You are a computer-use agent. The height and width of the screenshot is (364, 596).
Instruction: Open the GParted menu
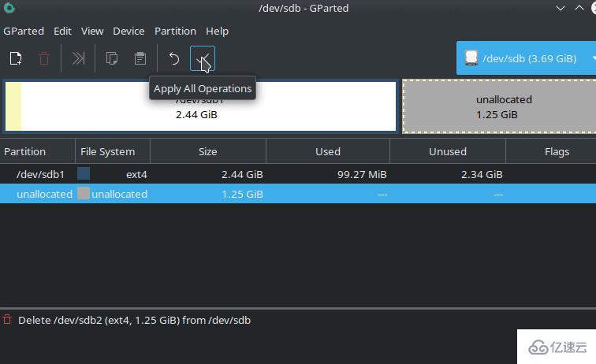tap(24, 32)
